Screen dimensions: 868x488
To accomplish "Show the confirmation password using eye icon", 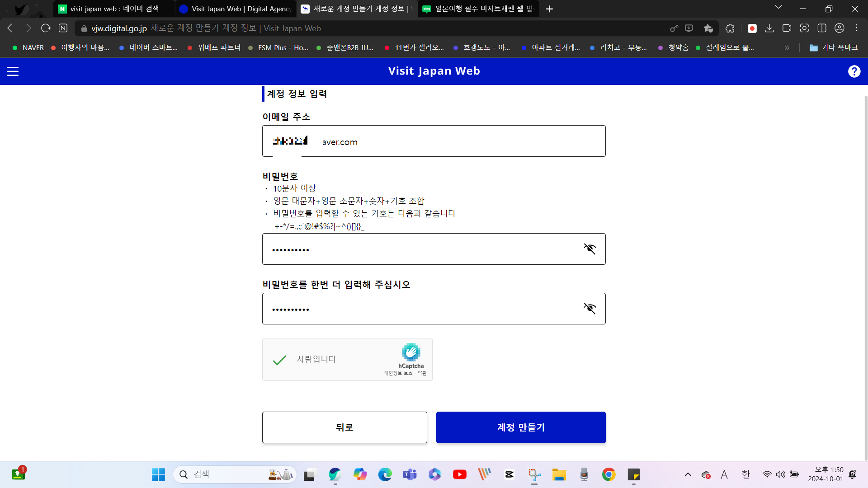I will [590, 309].
